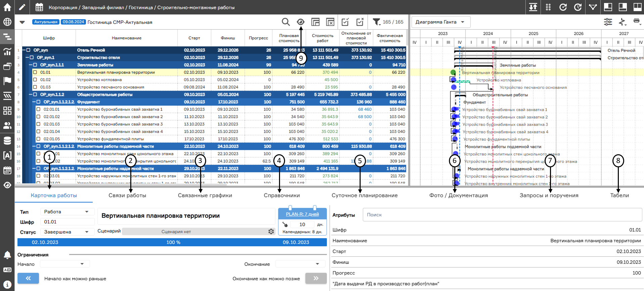644x291 pixels.
Task: Open the database icon in left sidebar
Action: click(7, 140)
